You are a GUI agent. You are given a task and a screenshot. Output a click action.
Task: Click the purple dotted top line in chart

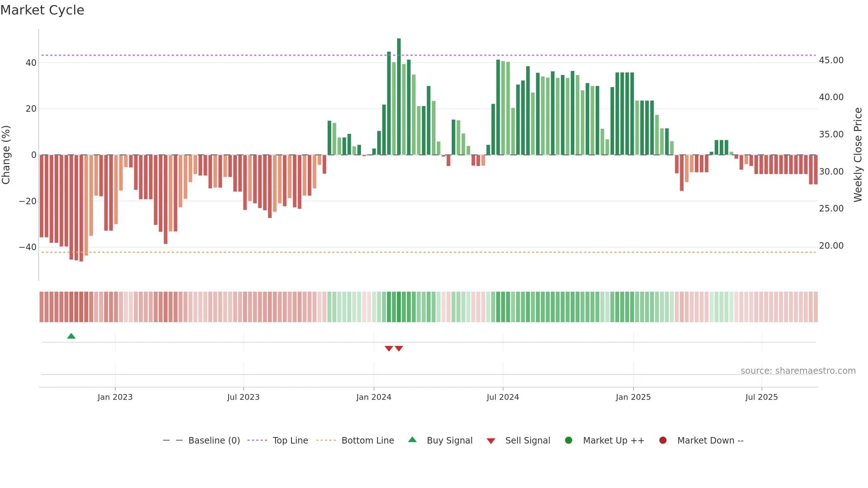pos(429,55)
